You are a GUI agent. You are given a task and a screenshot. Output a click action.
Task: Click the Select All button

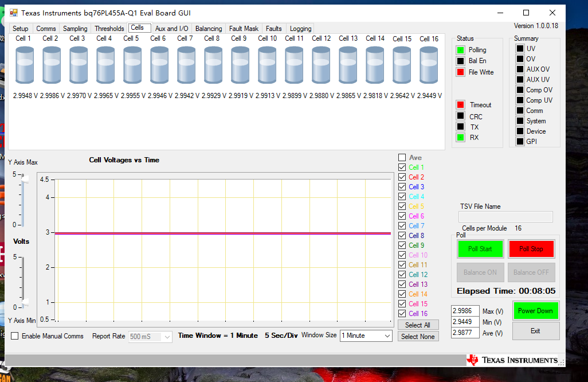tap(418, 325)
